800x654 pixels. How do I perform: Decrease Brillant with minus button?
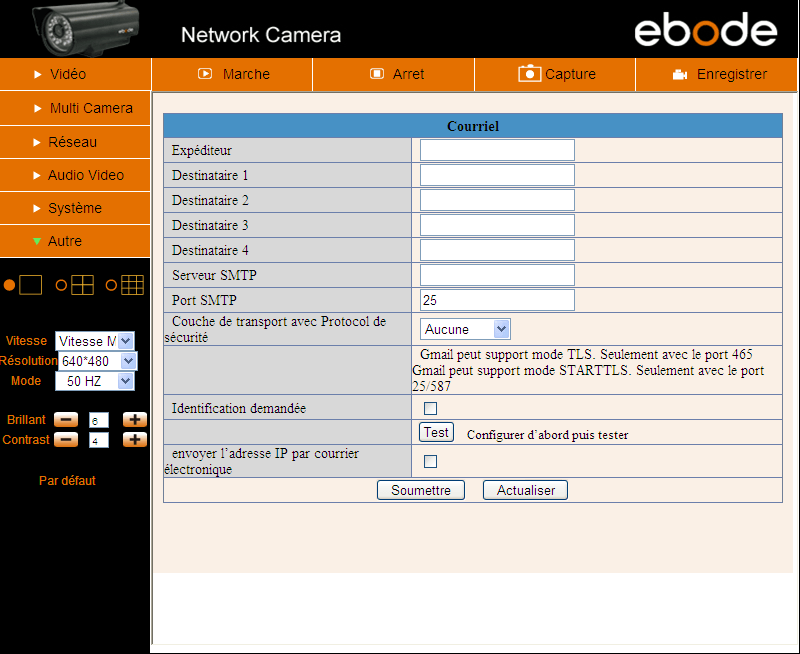tap(66, 419)
